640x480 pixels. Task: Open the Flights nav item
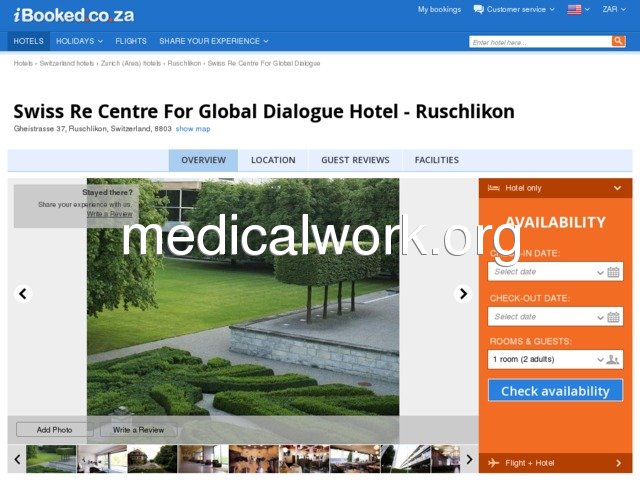point(131,41)
